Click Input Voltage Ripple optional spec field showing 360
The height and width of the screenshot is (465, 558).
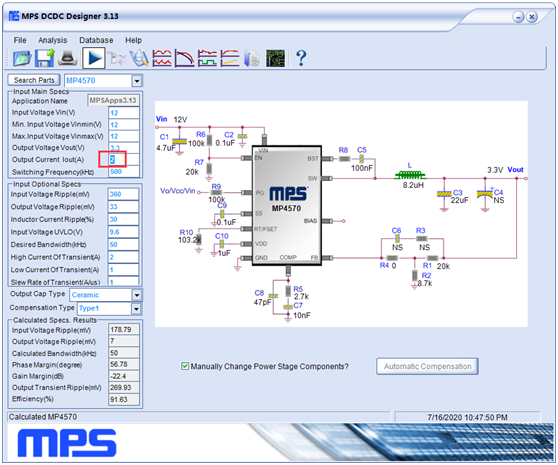123,194
